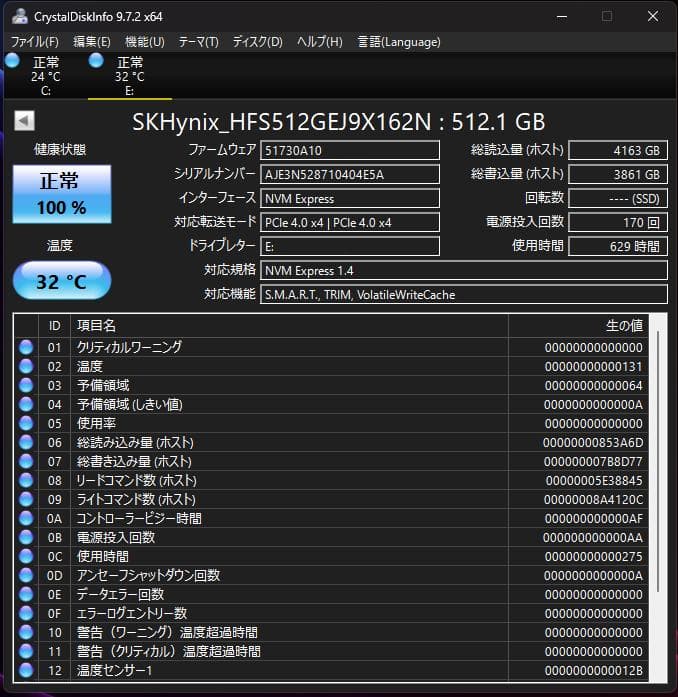Click the serial number field AJE3N528710404E5A

tap(350, 174)
